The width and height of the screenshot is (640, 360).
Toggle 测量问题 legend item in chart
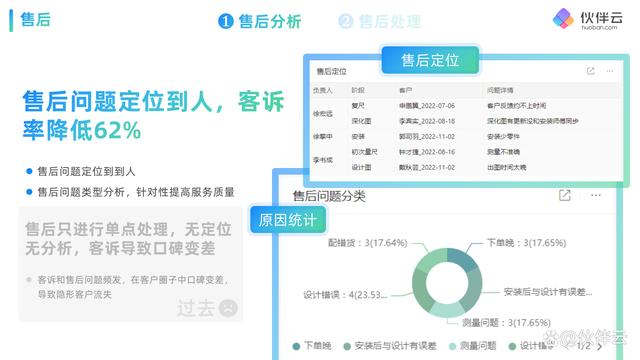point(472,346)
